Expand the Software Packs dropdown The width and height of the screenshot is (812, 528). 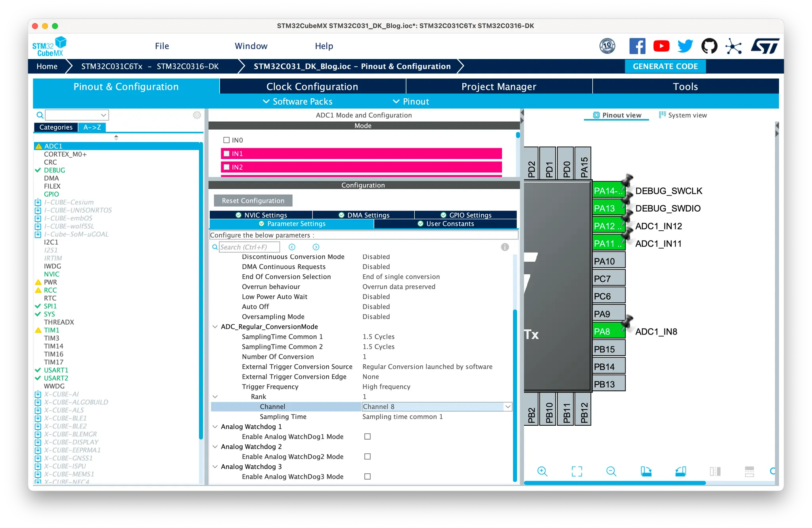298,101
